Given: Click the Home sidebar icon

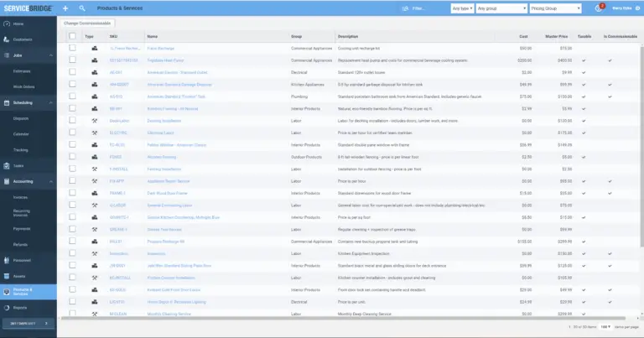Looking at the screenshot, I should tap(7, 23).
